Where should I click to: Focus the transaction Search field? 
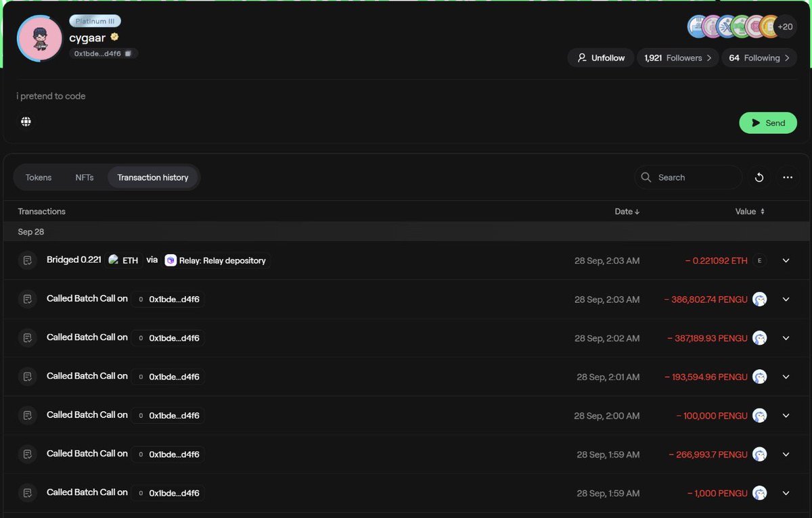pyautogui.click(x=689, y=177)
